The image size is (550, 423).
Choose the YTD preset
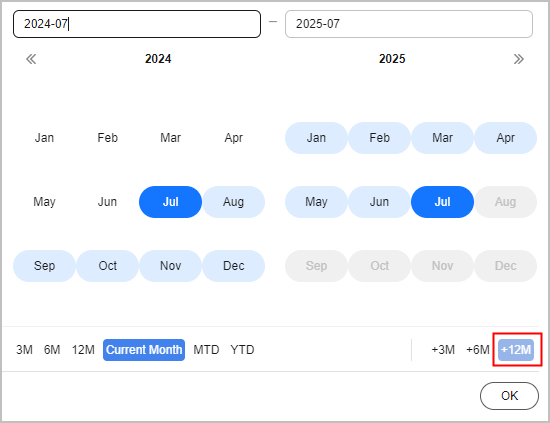[x=242, y=350]
